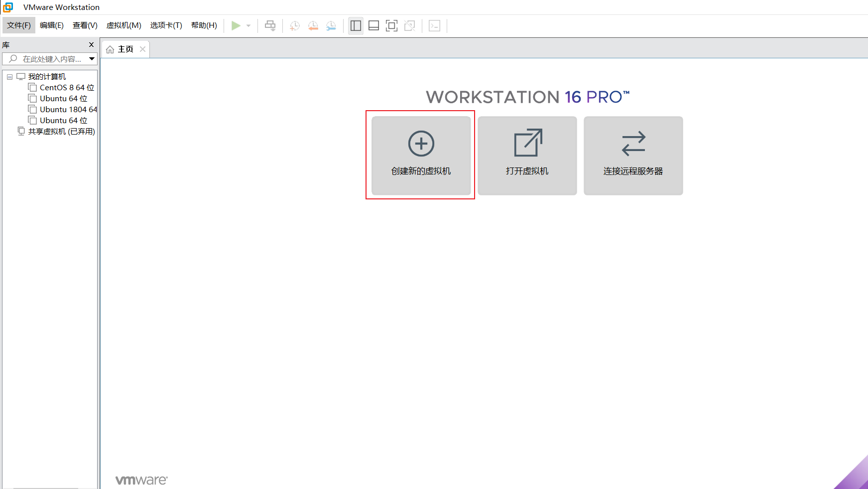Click the console view toolbar icon
The width and height of the screenshot is (868, 489).
coord(434,25)
